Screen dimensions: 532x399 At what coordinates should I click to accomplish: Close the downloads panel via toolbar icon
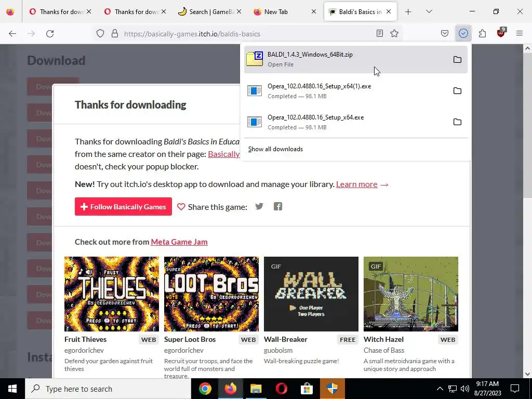(463, 33)
